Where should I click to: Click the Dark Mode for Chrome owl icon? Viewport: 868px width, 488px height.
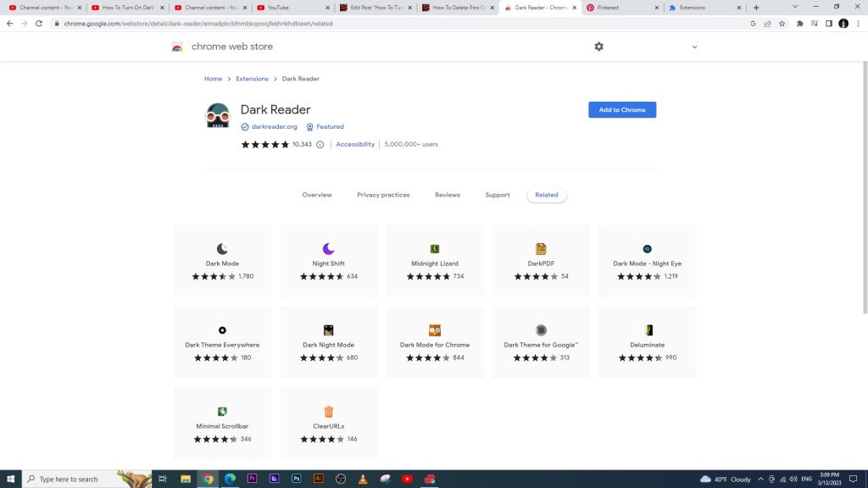pyautogui.click(x=435, y=330)
